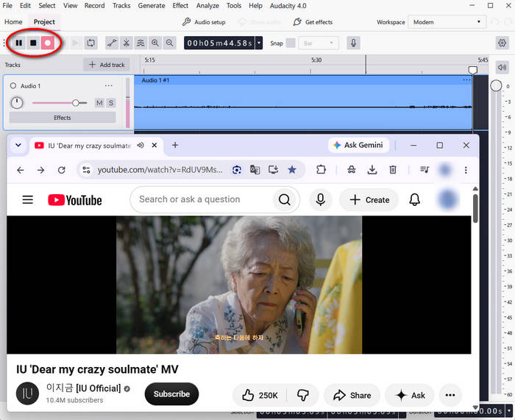
Task: Click the install/cast screen icon in address bar
Action: click(273, 170)
